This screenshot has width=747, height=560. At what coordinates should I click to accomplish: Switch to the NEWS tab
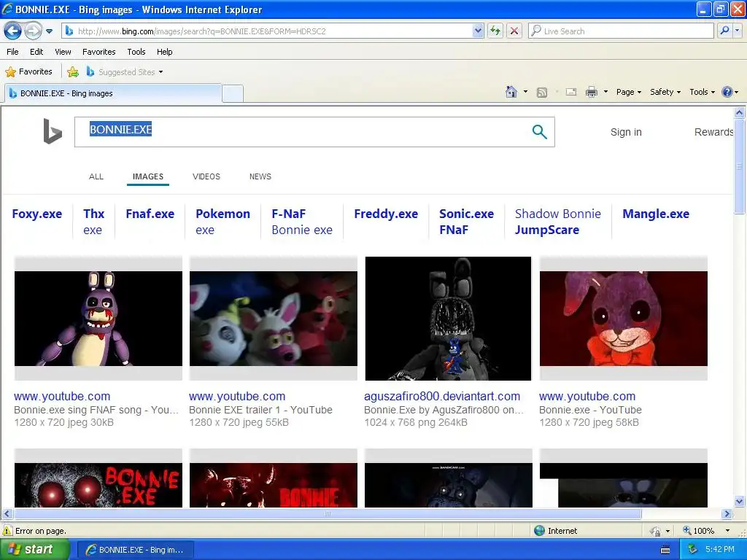[x=260, y=176]
